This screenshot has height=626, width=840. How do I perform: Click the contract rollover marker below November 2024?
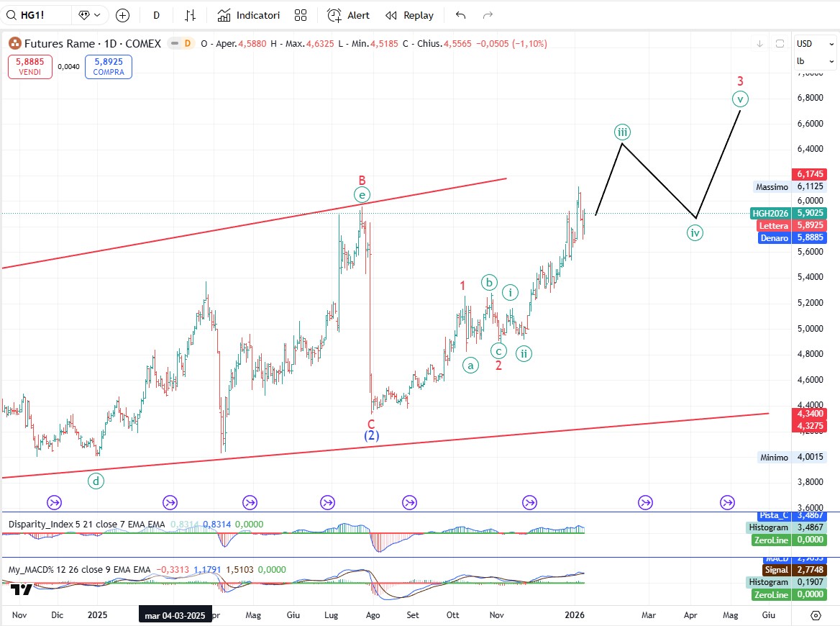54,502
